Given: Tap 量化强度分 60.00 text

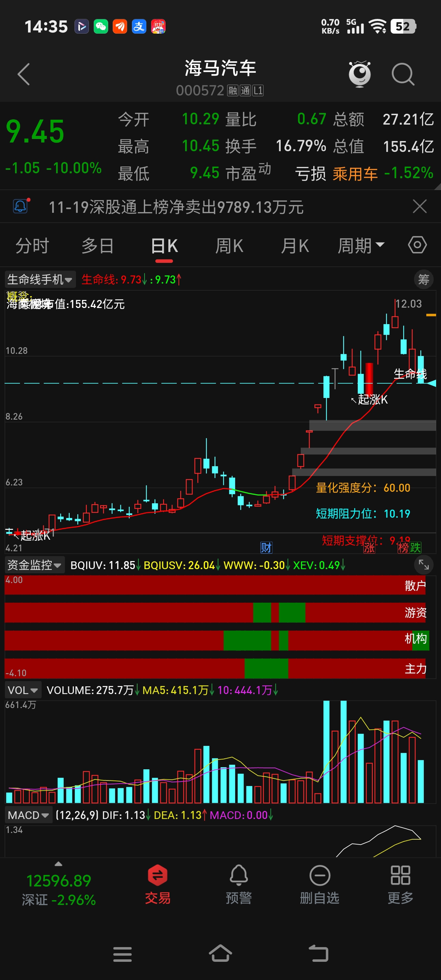Looking at the screenshot, I should pos(363,488).
